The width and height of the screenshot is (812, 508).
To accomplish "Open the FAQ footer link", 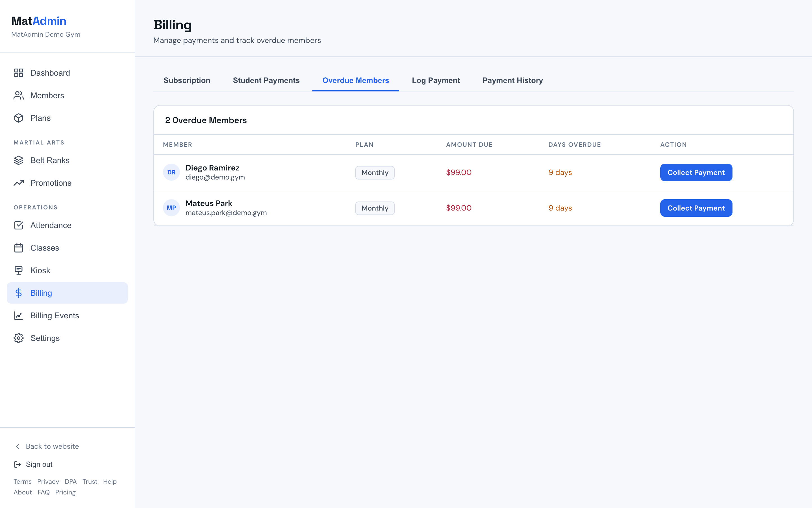I will point(44,492).
